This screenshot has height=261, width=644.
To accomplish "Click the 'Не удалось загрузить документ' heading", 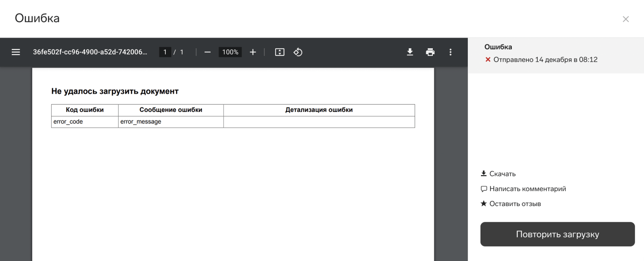I will (x=115, y=91).
